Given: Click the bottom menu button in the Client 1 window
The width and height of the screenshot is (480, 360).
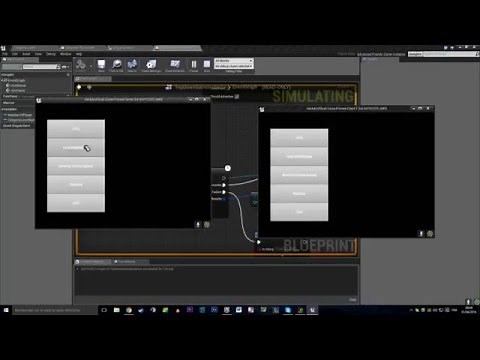Looking at the screenshot, I should click(x=299, y=212).
